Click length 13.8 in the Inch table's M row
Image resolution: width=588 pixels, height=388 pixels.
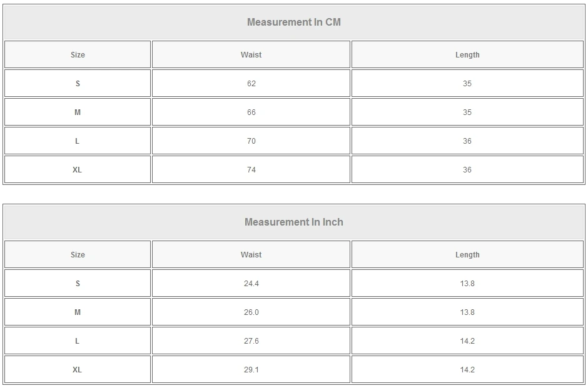coord(467,312)
